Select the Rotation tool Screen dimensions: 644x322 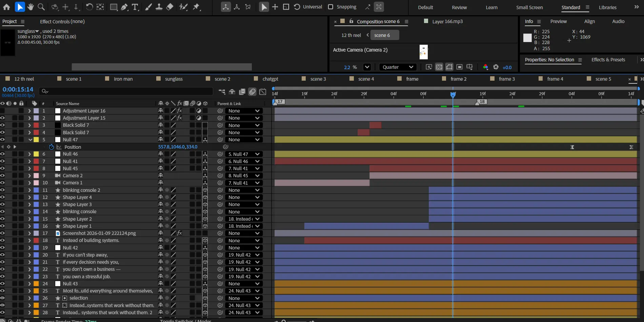coord(89,7)
